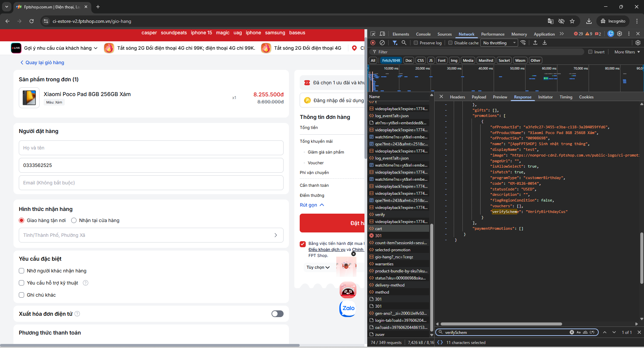Select the verify request row
Viewport: 644px width, 348px height.
coord(399,214)
